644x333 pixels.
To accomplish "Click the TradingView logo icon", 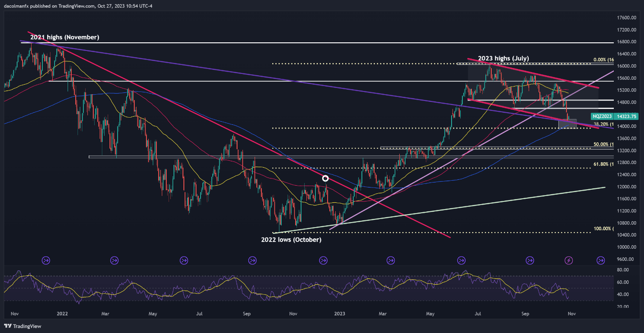I will point(7,326).
